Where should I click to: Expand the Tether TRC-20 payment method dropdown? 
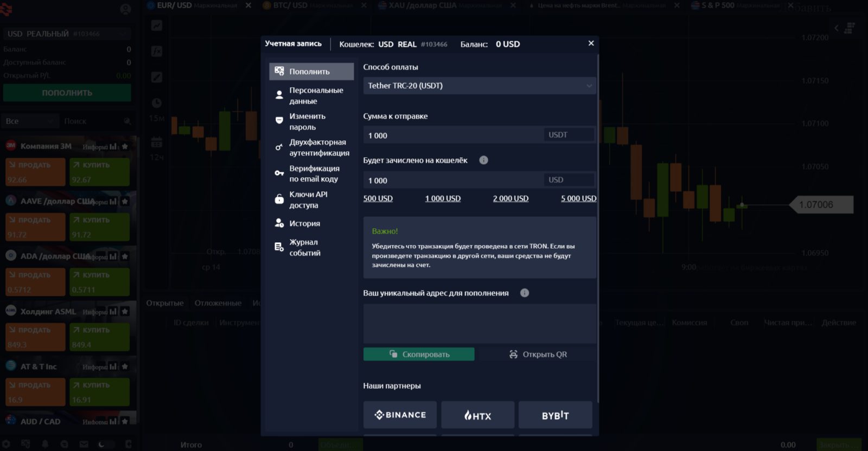[480, 86]
